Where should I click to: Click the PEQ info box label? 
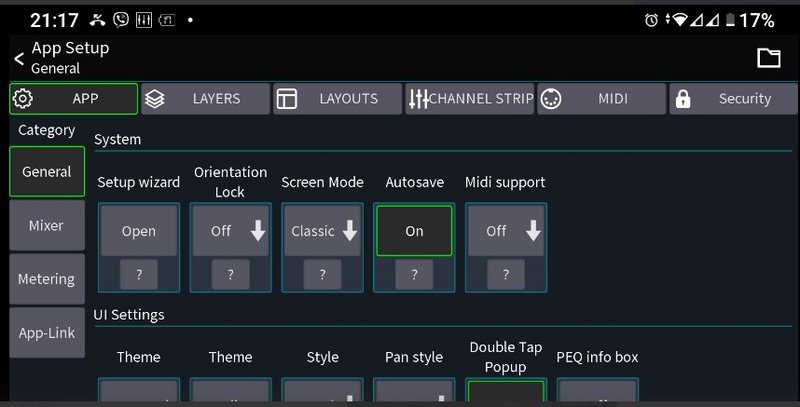[597, 357]
